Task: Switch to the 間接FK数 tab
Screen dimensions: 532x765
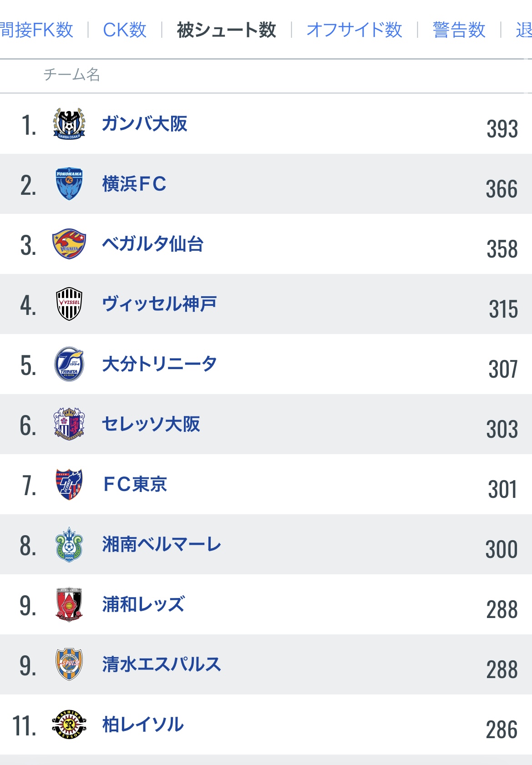Action: [x=36, y=30]
